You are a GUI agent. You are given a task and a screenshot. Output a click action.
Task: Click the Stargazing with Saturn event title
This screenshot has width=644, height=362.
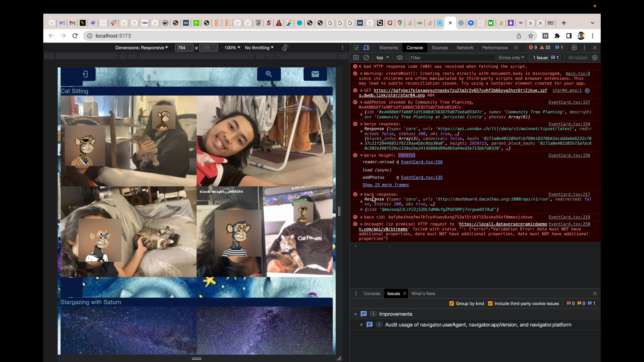pos(91,302)
